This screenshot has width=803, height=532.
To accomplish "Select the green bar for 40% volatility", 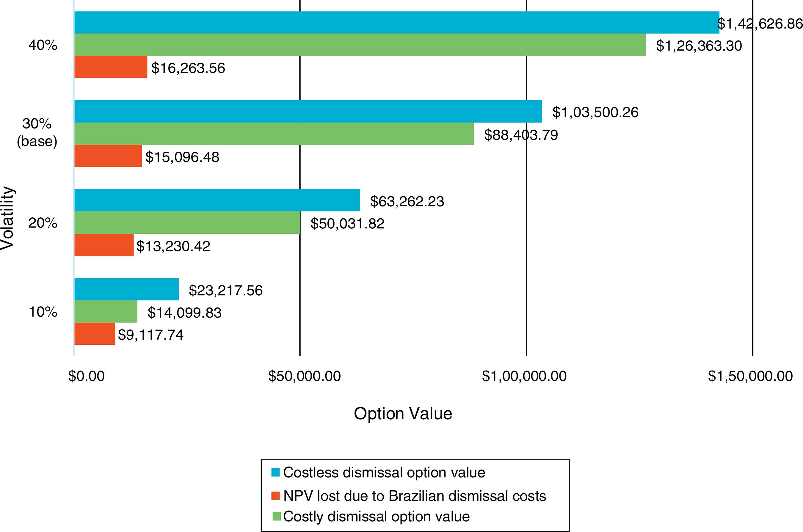I will [x=360, y=44].
